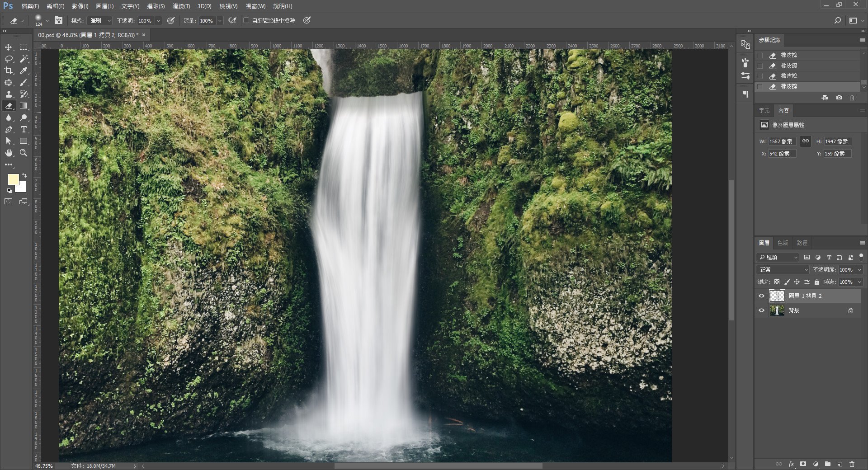868x470 pixels.
Task: Select the Move tool
Action: pos(9,47)
